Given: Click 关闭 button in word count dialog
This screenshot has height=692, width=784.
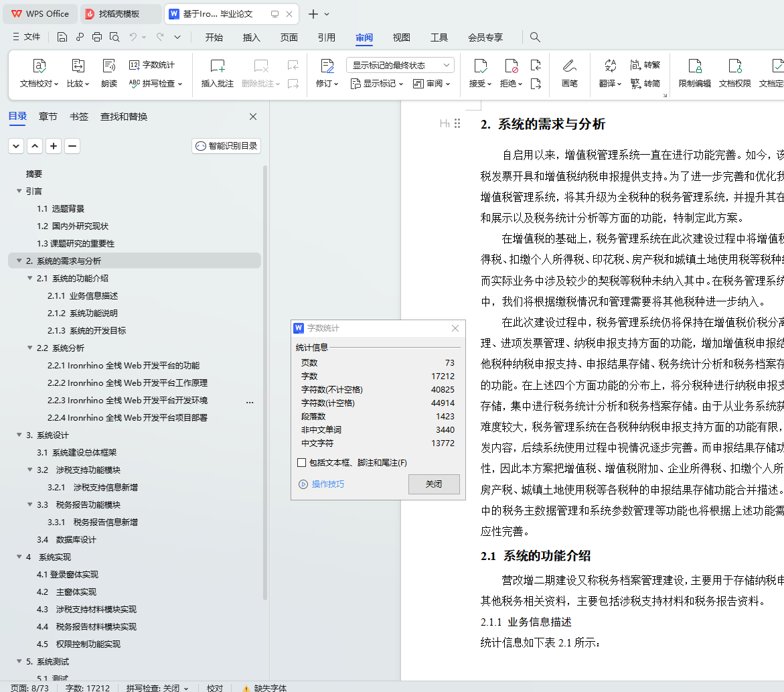Looking at the screenshot, I should click(434, 484).
